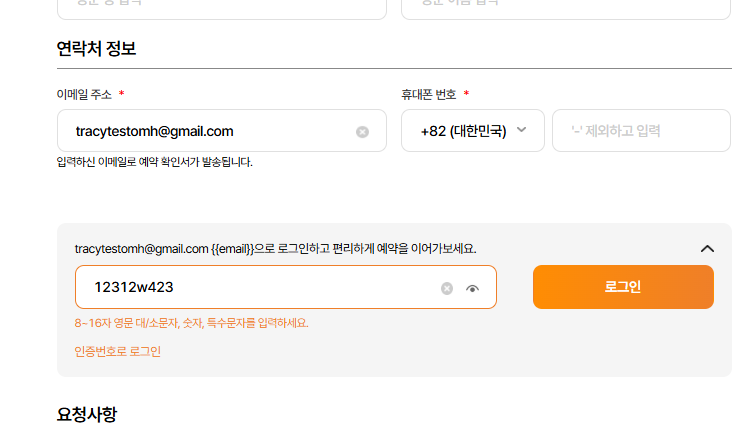Click the 휴대폰 번호 field label

(429, 95)
